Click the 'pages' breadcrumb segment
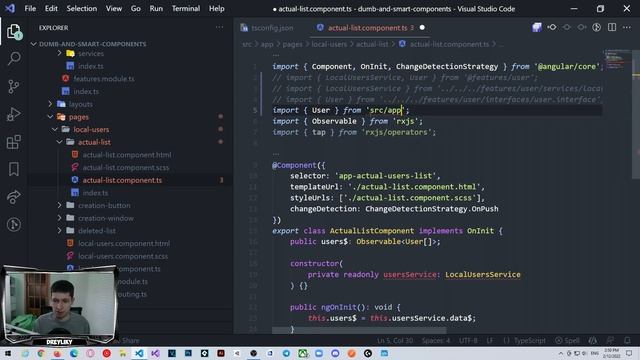640x360 pixels. point(292,44)
